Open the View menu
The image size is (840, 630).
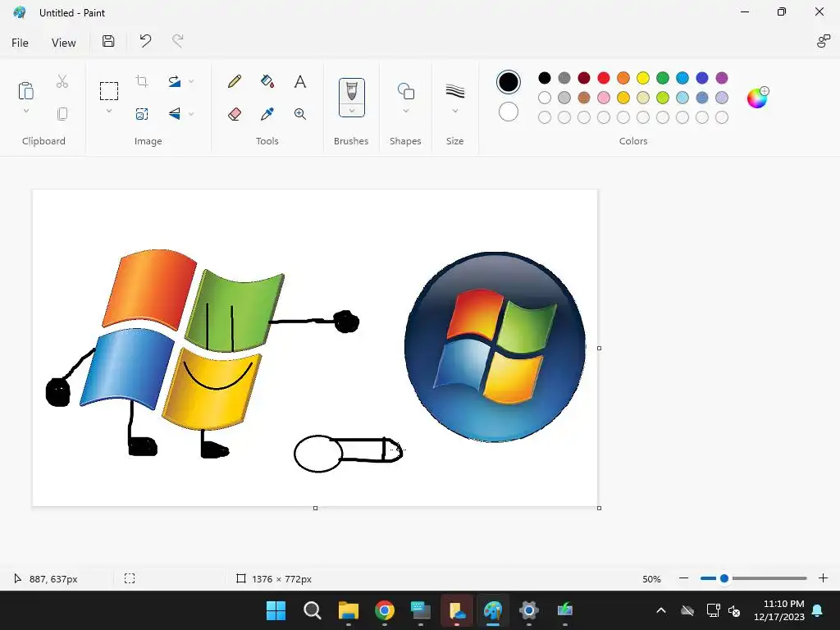[64, 43]
